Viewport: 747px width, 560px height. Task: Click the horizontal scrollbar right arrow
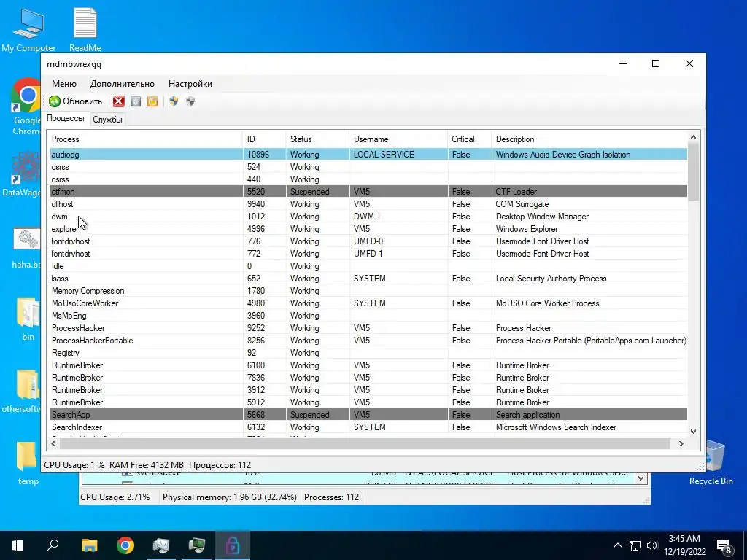tap(681, 443)
